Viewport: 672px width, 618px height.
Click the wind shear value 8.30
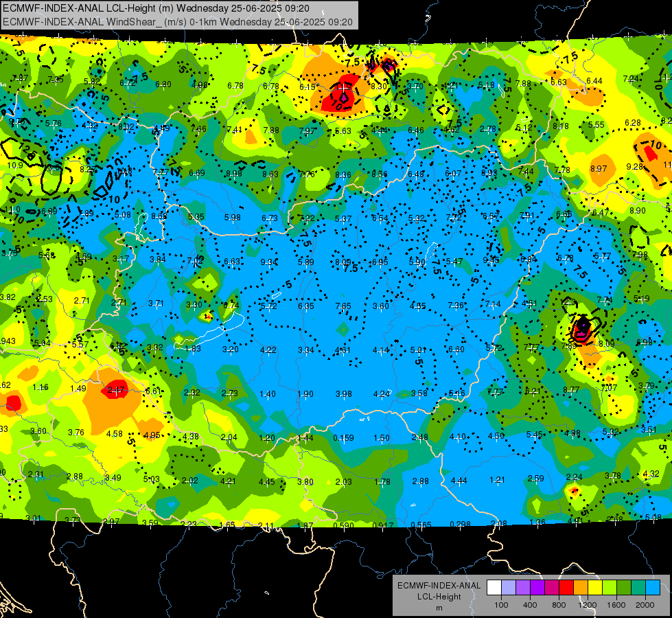[379, 87]
